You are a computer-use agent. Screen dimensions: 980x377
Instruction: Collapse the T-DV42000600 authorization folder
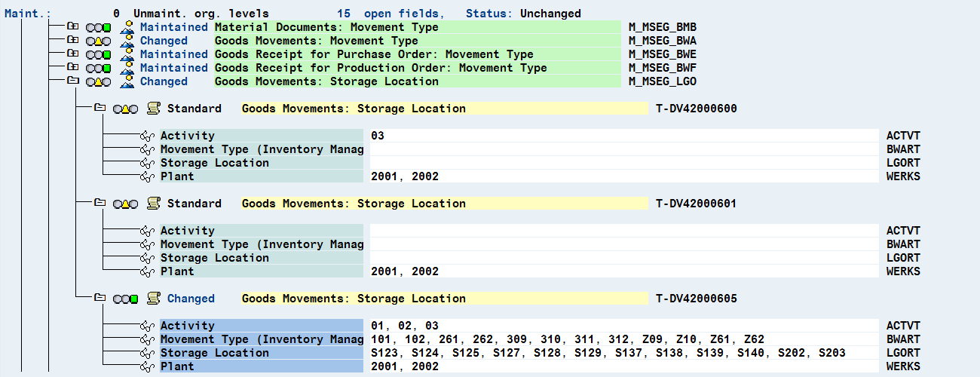pyautogui.click(x=100, y=109)
